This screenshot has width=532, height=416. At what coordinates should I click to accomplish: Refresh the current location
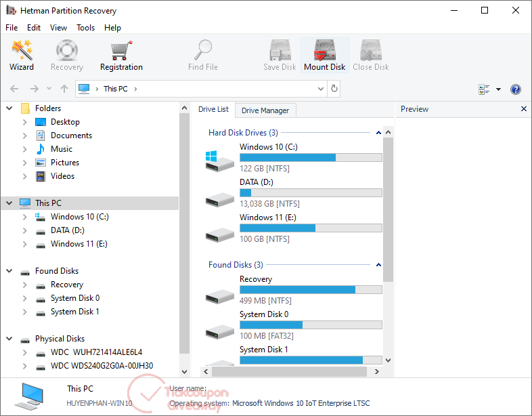pyautogui.click(x=334, y=89)
